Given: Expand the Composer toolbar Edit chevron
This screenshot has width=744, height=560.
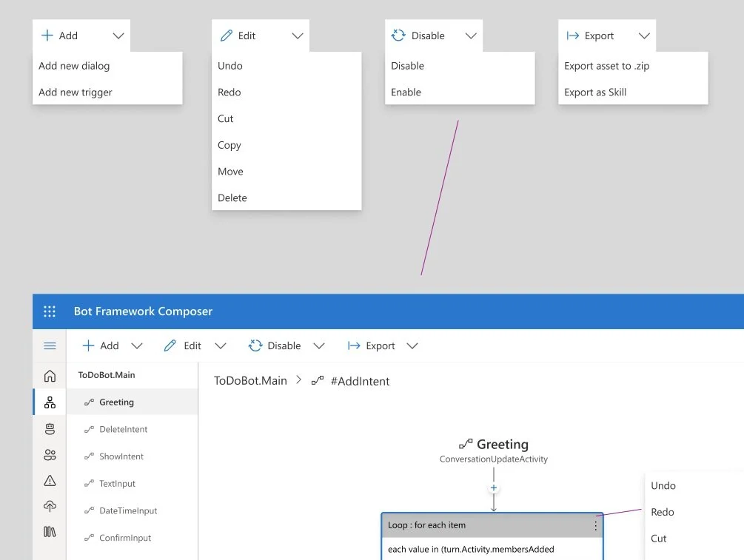Looking at the screenshot, I should click(221, 345).
